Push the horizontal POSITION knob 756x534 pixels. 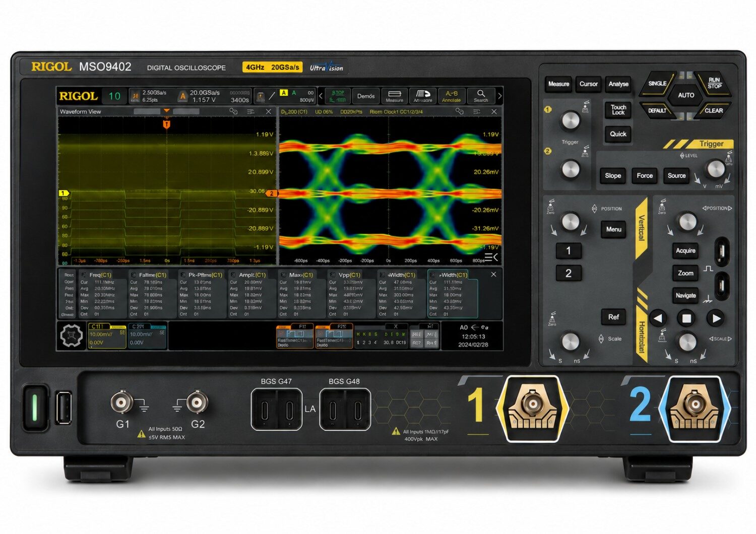tap(688, 222)
